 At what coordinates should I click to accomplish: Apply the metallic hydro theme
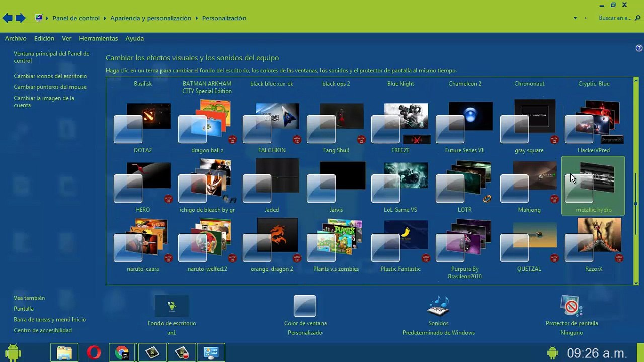point(594,186)
